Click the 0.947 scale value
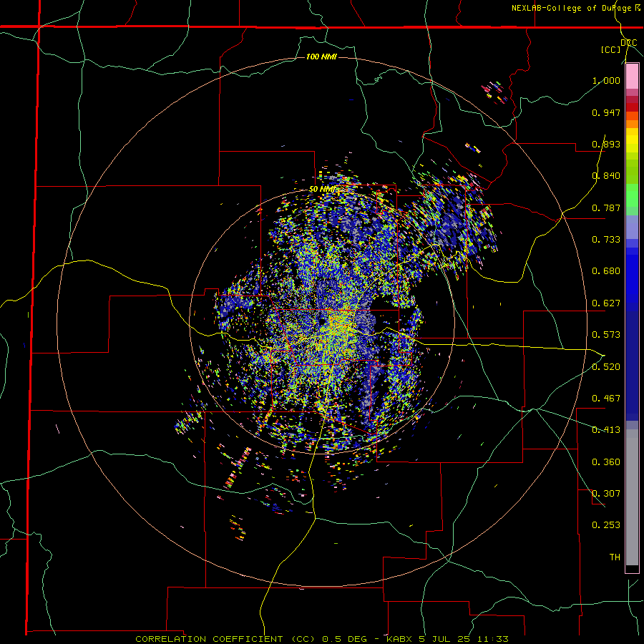Image resolution: width=644 pixels, height=644 pixels. tap(606, 112)
